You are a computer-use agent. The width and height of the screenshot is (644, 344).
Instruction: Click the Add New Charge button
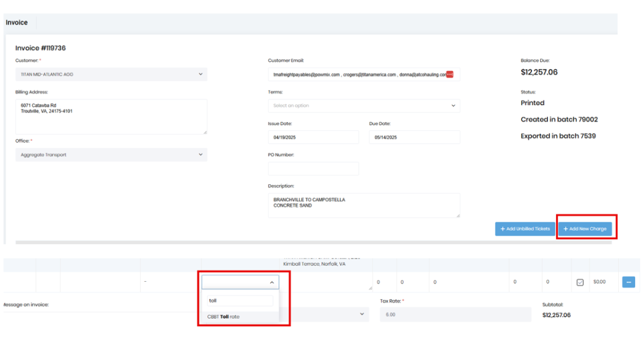tap(585, 229)
